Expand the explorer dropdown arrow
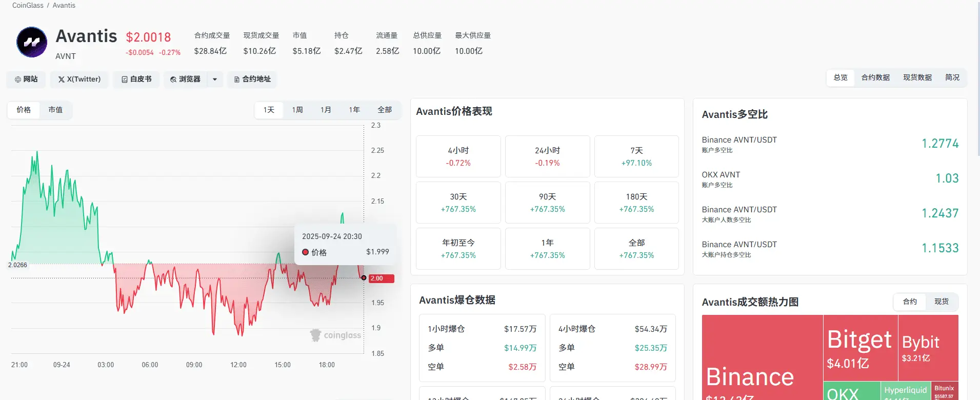This screenshot has height=400, width=980. [215, 79]
